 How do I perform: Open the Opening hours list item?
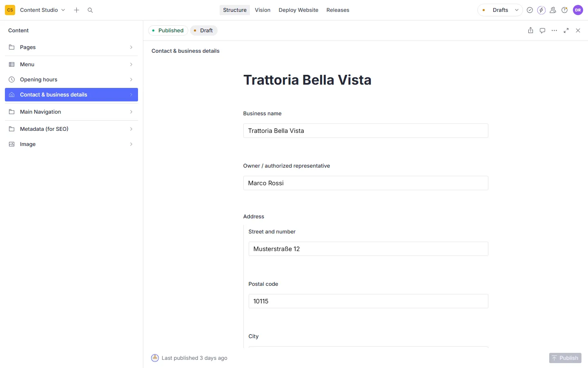pos(71,79)
